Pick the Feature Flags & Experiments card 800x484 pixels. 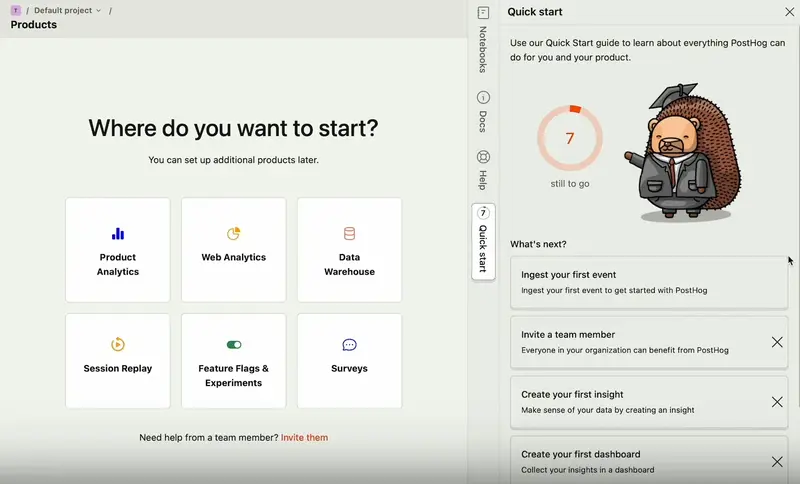(x=234, y=361)
